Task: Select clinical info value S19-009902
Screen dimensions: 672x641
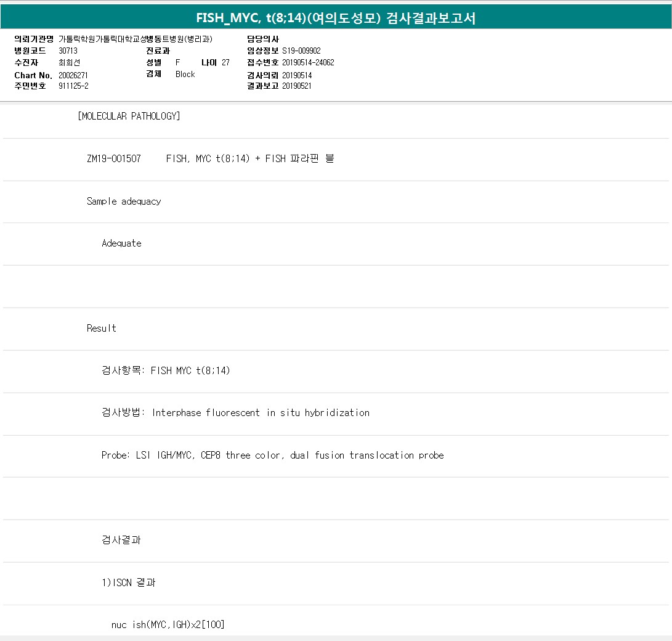Action: point(301,51)
